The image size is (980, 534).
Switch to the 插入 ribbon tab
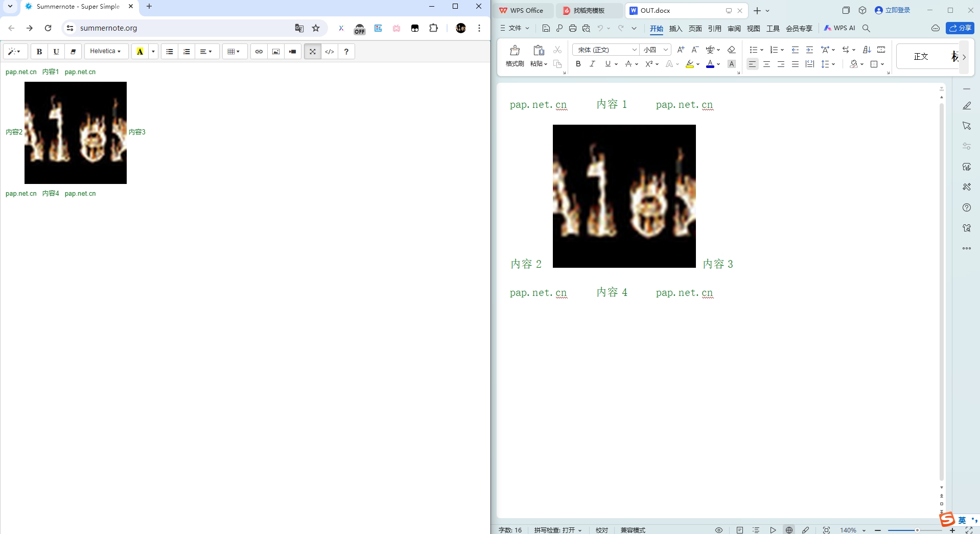675,29
